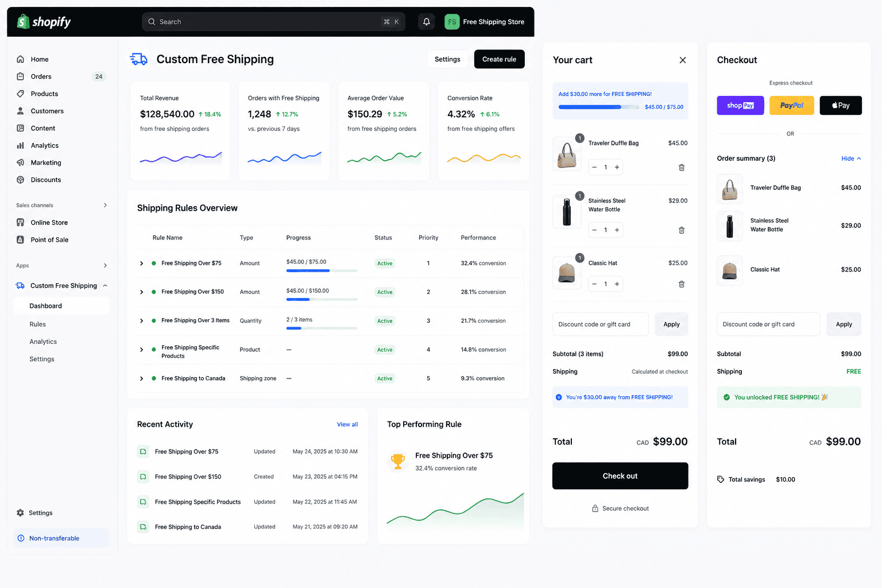Click Traveler Duffle Bag thumbnail in Checkout
This screenshot has height=588, width=882.
[x=730, y=189]
